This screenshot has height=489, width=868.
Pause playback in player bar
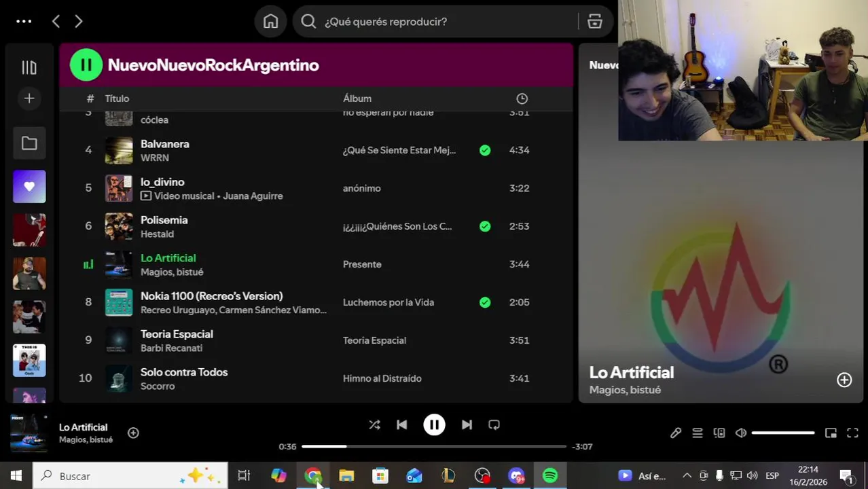click(x=434, y=424)
